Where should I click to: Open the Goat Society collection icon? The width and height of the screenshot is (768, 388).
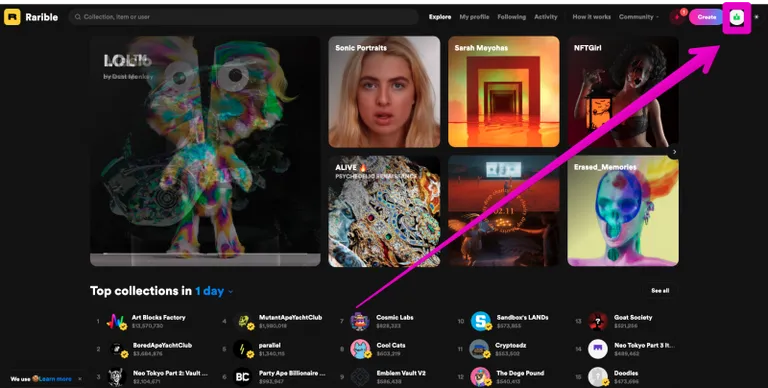point(598,321)
